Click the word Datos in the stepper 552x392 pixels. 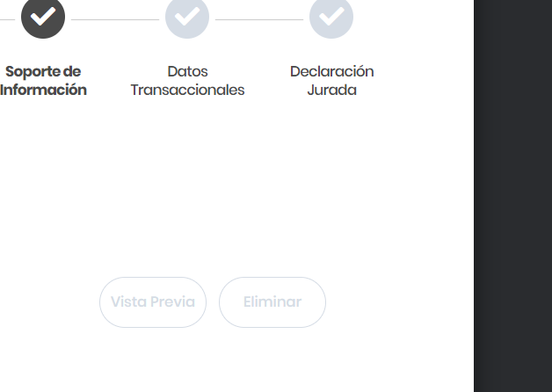[187, 71]
